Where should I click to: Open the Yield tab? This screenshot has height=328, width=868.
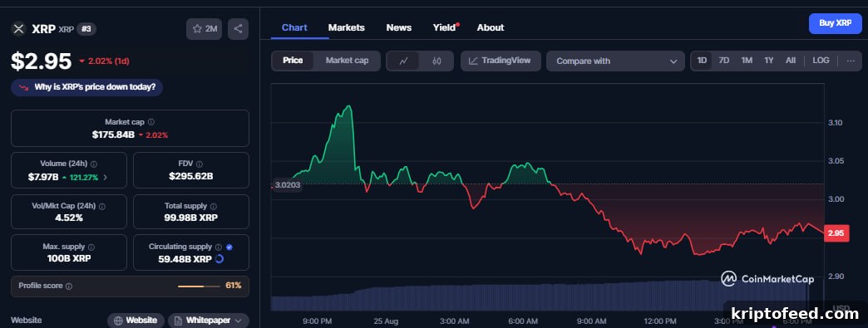click(446, 27)
